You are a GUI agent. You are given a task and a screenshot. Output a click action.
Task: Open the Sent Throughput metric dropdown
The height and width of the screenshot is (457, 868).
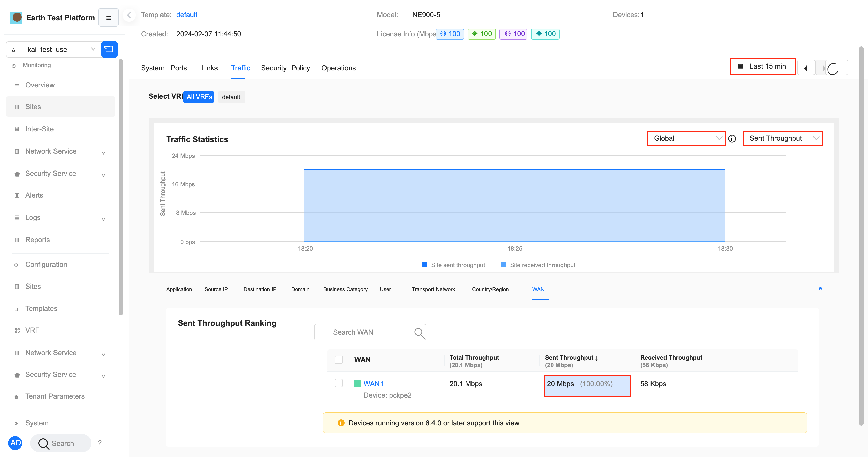pos(783,138)
